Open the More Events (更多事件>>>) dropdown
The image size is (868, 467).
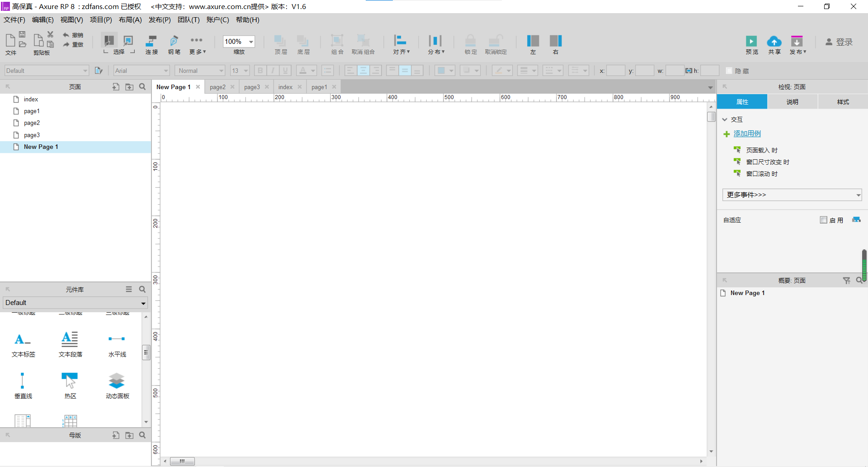click(792, 195)
